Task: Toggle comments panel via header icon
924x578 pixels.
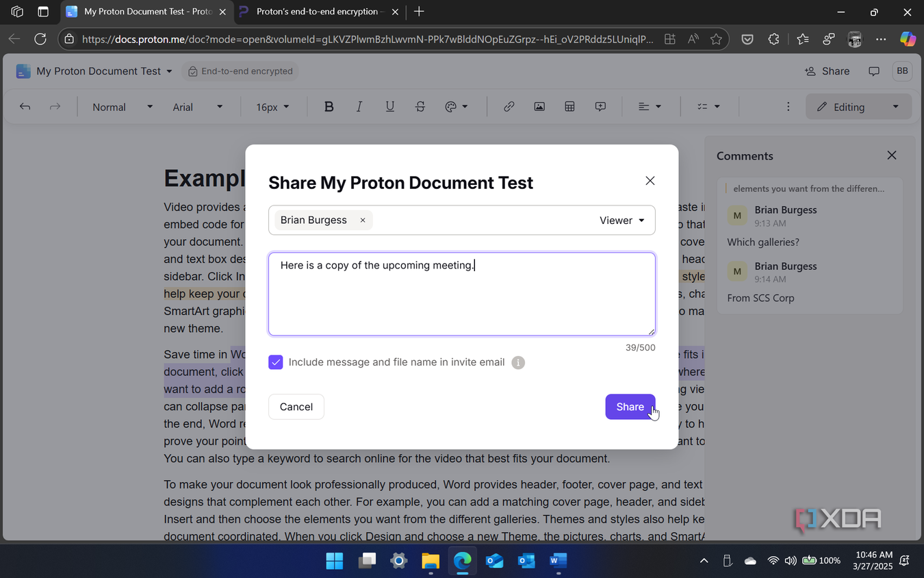Action: [874, 71]
